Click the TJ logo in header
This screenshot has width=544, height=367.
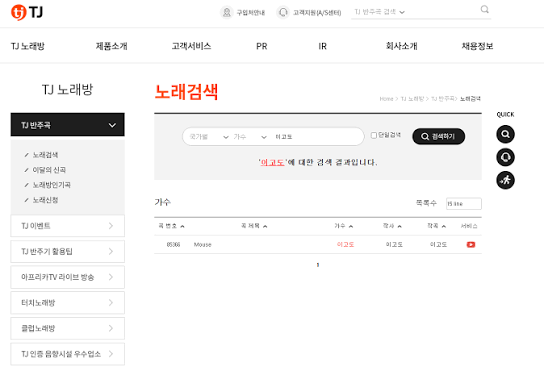tap(27, 12)
